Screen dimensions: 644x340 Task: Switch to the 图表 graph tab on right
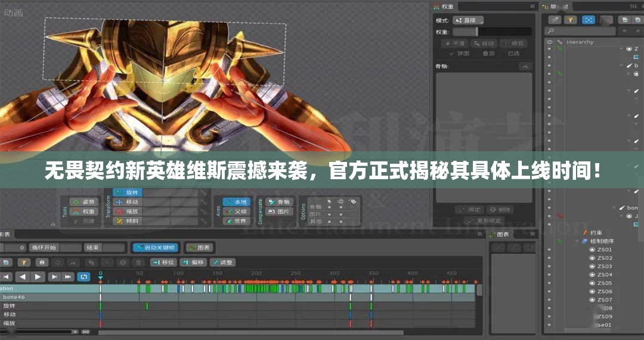click(500, 234)
